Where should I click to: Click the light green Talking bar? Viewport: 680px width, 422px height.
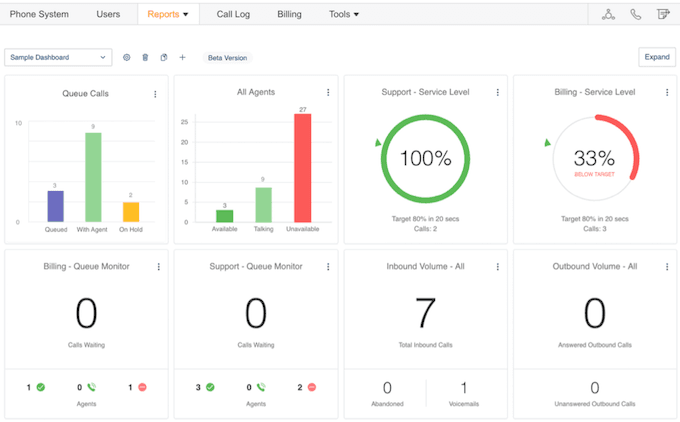point(263,205)
